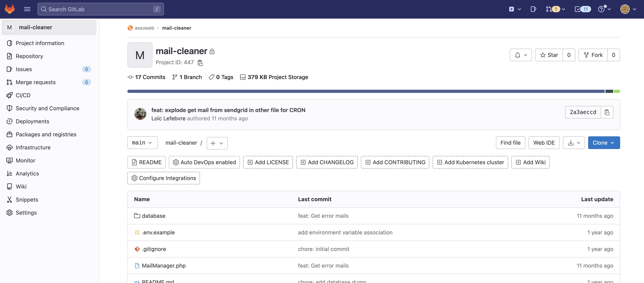This screenshot has width=644, height=283.
Task: Expand the download options dropdown
Action: (x=574, y=143)
